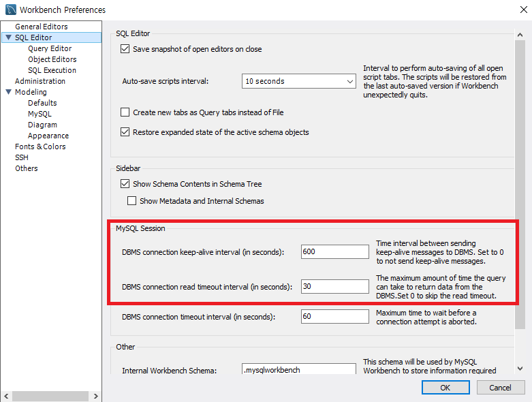Image resolution: width=532 pixels, height=402 pixels.
Task: Click the Cancel button
Action: 501,388
